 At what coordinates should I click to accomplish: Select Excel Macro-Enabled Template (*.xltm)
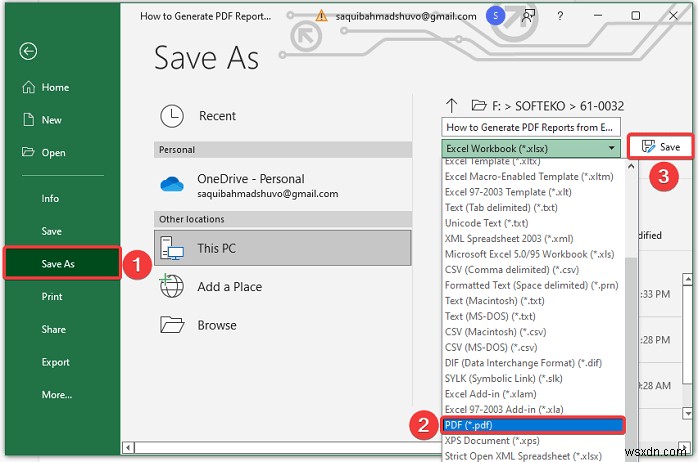[x=529, y=177]
